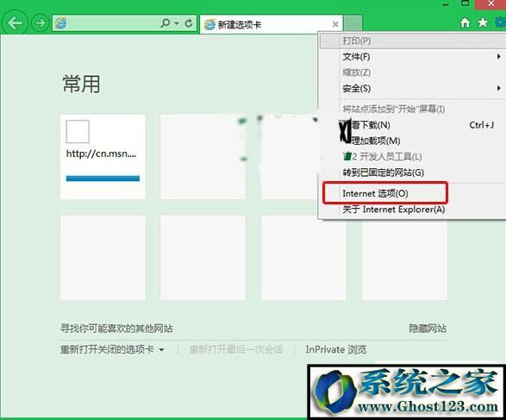Open Favorites star icon

[483, 22]
